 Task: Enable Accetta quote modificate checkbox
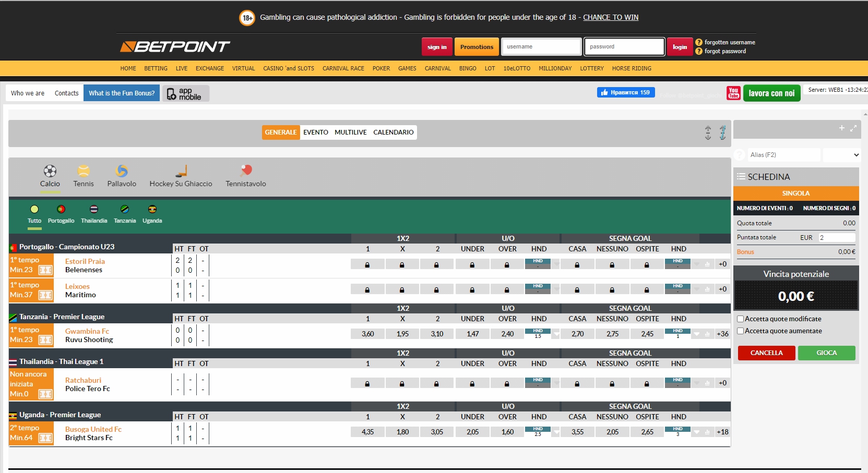point(740,319)
